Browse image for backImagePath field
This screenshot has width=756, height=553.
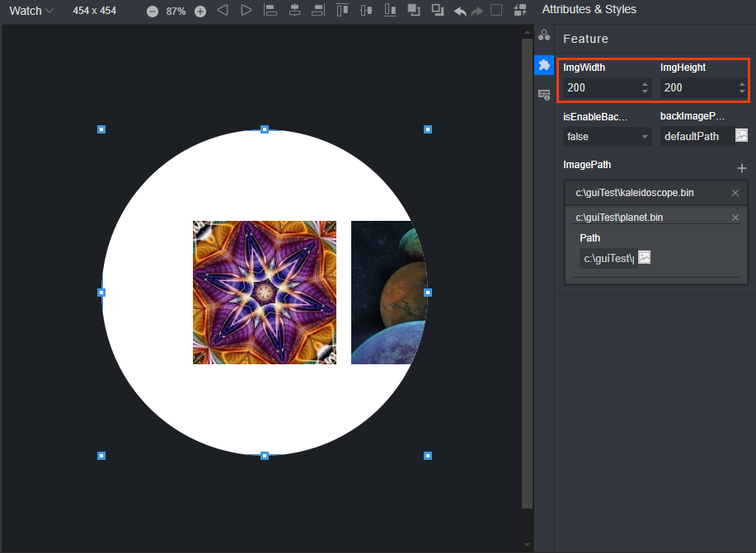741,136
